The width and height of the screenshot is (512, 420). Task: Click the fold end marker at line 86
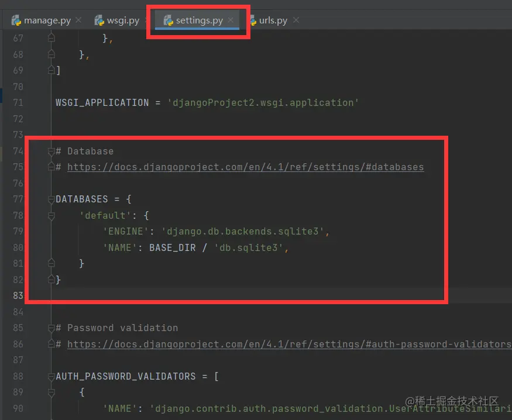point(51,343)
